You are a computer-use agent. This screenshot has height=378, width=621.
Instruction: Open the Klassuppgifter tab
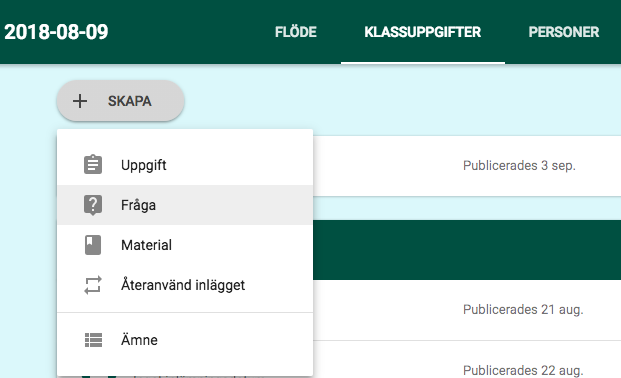coord(423,32)
